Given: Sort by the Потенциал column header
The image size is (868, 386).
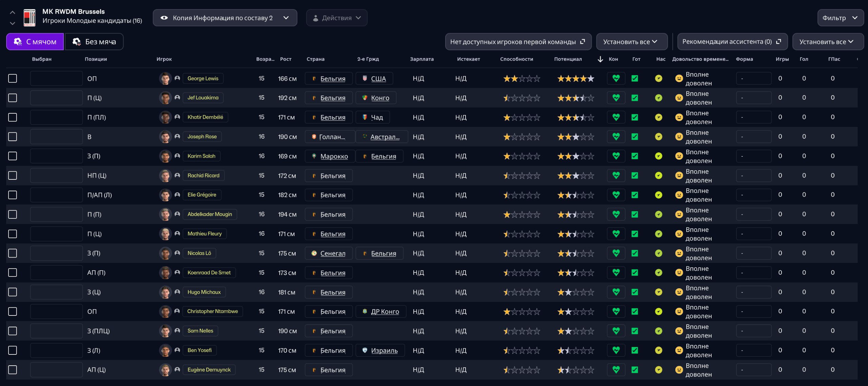Looking at the screenshot, I should (x=568, y=59).
